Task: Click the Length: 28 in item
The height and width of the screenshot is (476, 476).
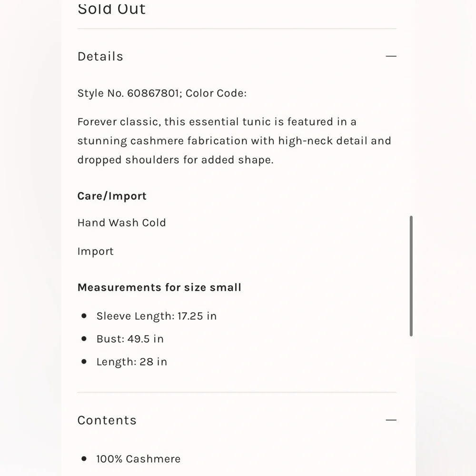Action: [132, 362]
